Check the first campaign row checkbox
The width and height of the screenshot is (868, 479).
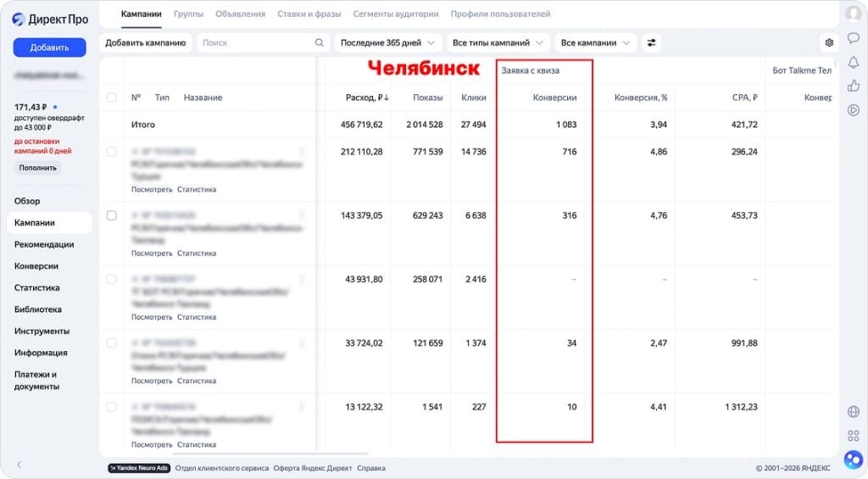111,152
